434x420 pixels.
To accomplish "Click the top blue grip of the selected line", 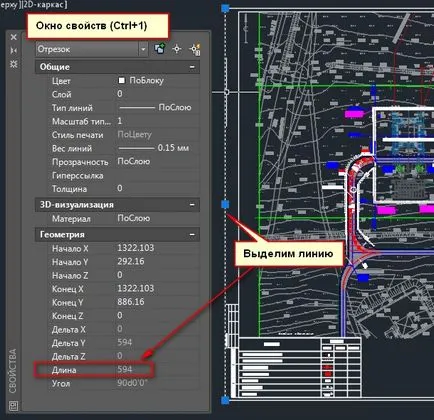I will tap(225, 8).
